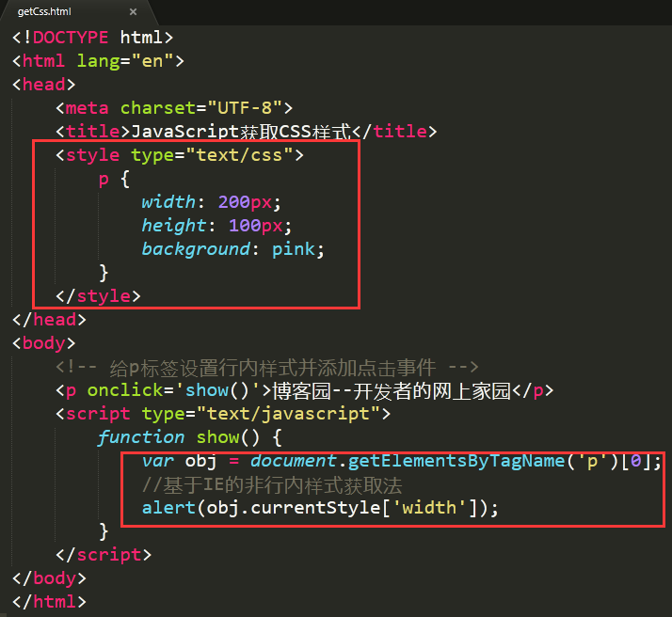Click the background: pink declaration

232,248
